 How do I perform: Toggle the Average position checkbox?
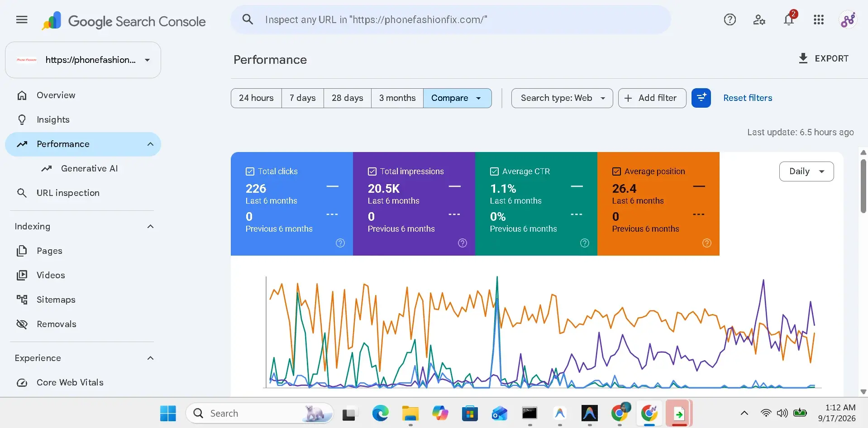coord(616,171)
